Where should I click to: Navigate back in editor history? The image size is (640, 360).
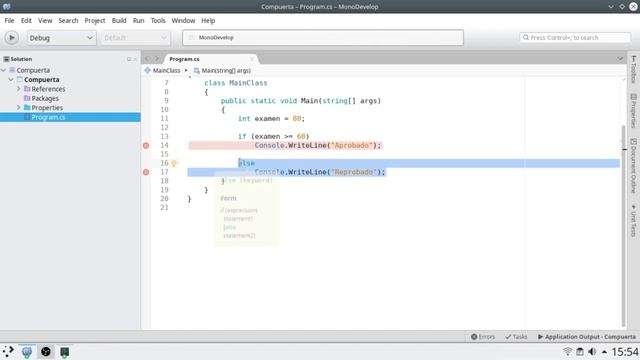coord(147,59)
